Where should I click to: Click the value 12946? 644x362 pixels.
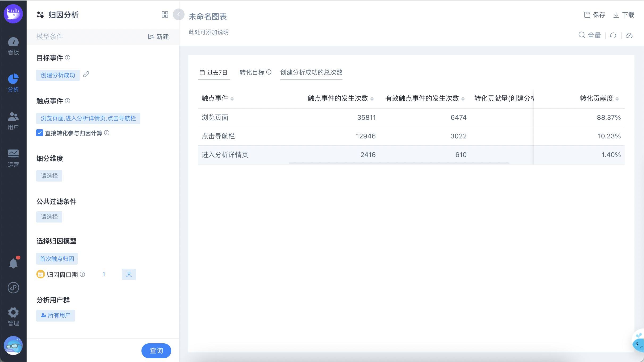pyautogui.click(x=366, y=136)
